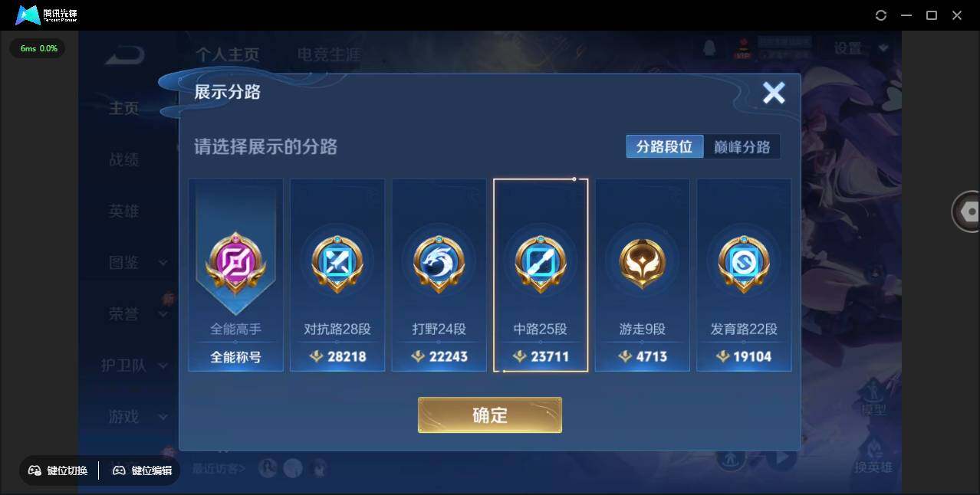Open 键位编辑 key mapping editor
Viewport: 980px width, 495px height.
(x=143, y=470)
